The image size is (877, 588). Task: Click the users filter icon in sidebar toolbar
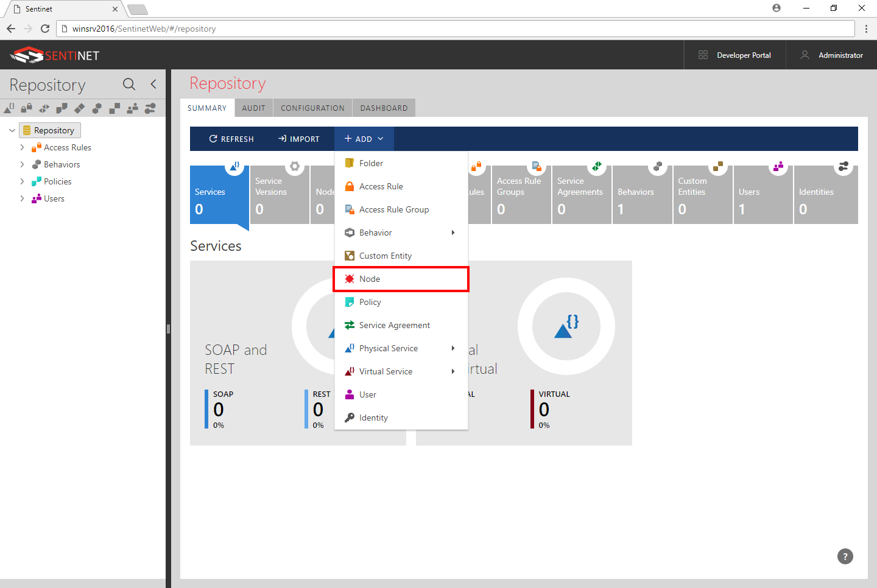click(132, 108)
